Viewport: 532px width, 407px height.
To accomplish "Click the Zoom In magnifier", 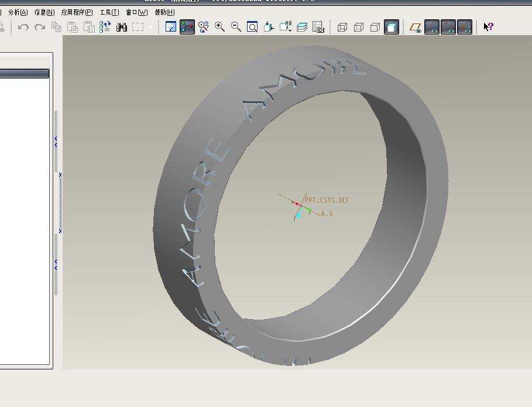I will coord(219,27).
